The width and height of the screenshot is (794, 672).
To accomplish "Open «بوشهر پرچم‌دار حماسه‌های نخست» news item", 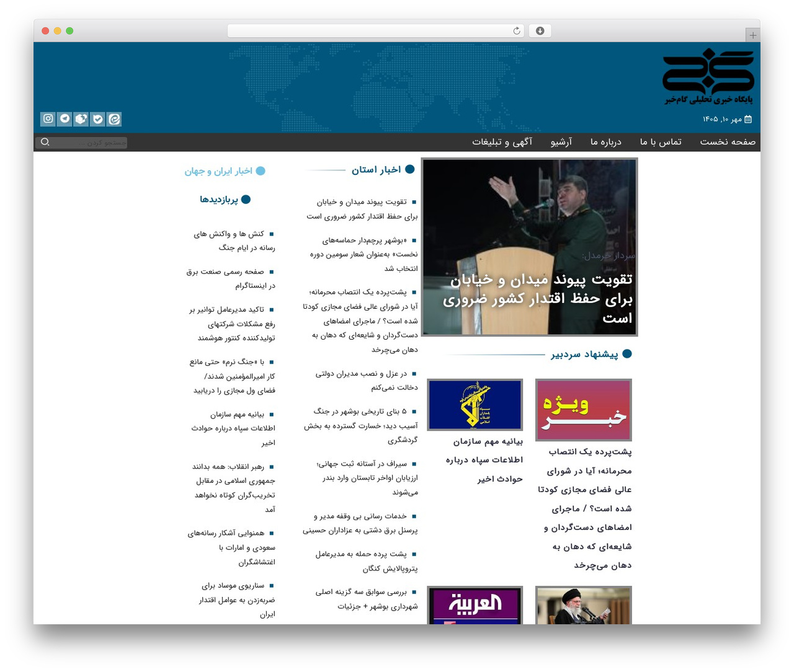I will coord(364,254).
